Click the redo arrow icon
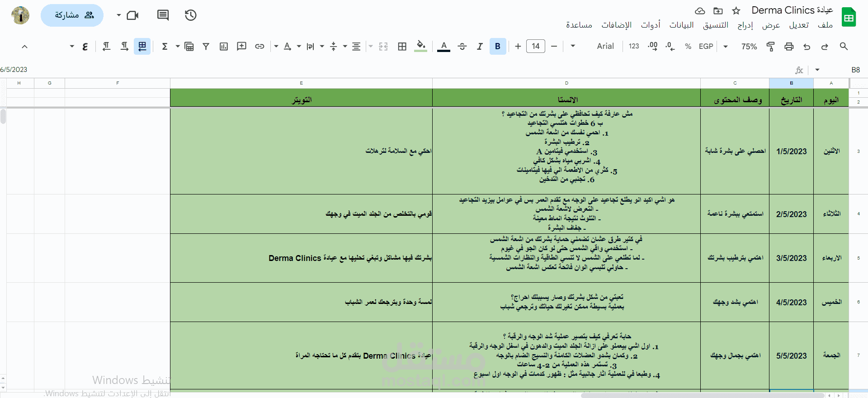 point(825,46)
